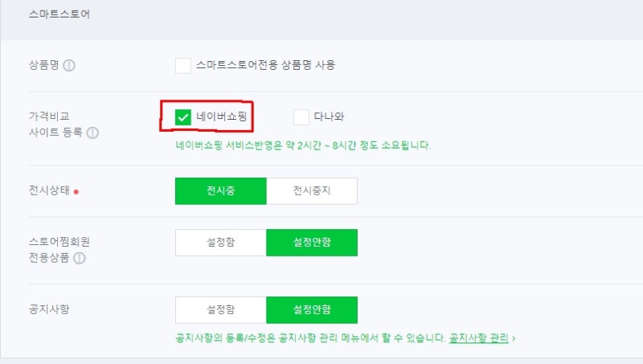Click the info icon beside 상품명
The height and width of the screenshot is (364, 643).
pos(69,66)
